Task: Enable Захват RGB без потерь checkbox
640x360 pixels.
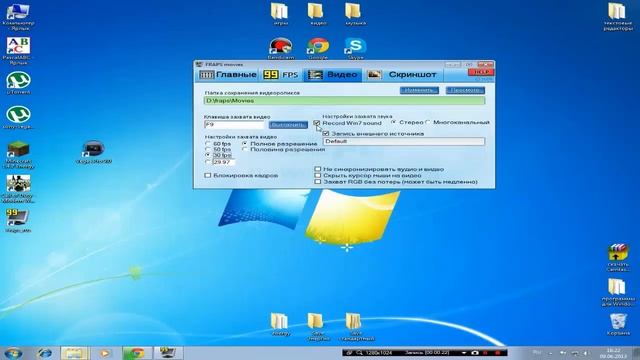Action: click(318, 182)
